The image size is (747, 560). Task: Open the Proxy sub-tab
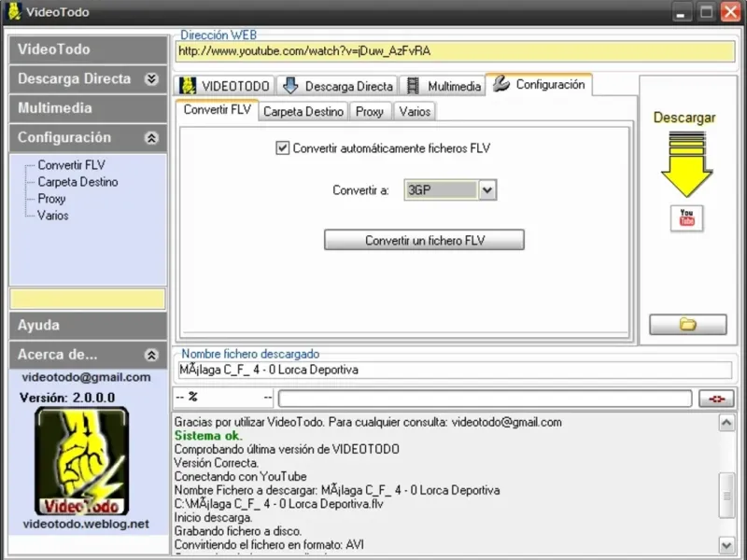tap(370, 111)
